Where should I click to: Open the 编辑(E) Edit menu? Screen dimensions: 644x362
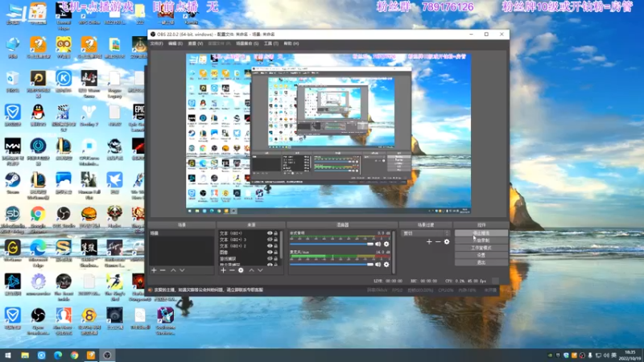click(175, 43)
